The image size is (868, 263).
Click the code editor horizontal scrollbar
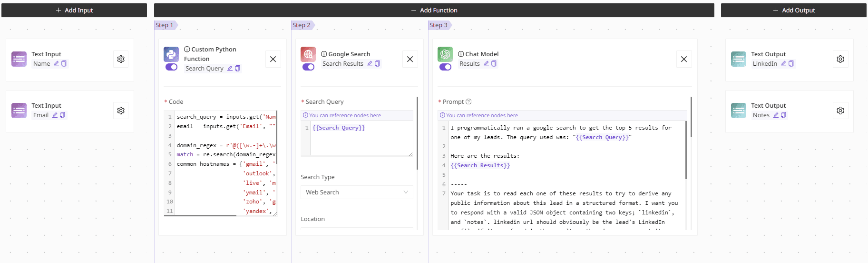(200, 215)
